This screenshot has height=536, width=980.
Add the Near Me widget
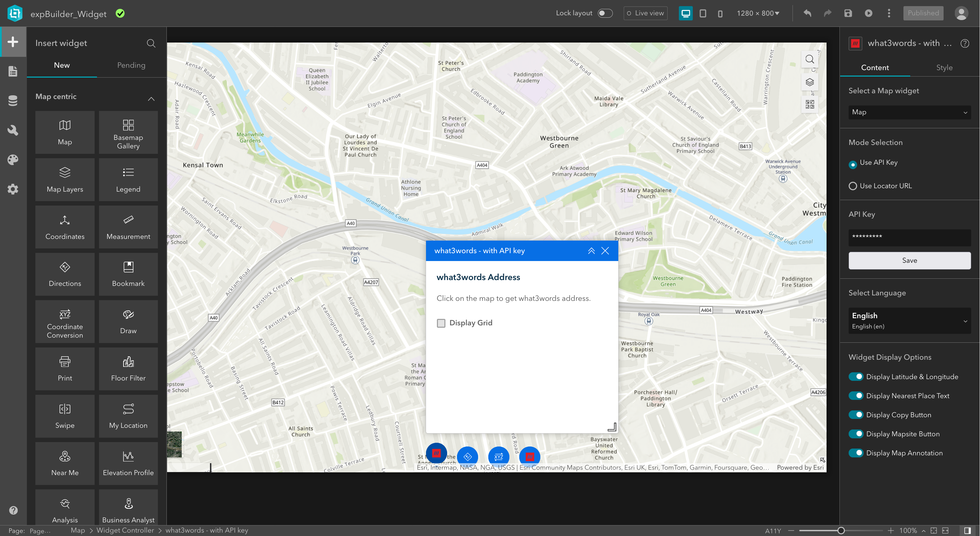(65, 463)
